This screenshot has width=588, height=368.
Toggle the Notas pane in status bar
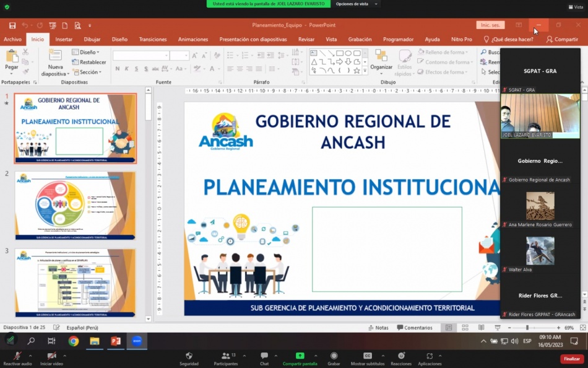[x=378, y=328]
